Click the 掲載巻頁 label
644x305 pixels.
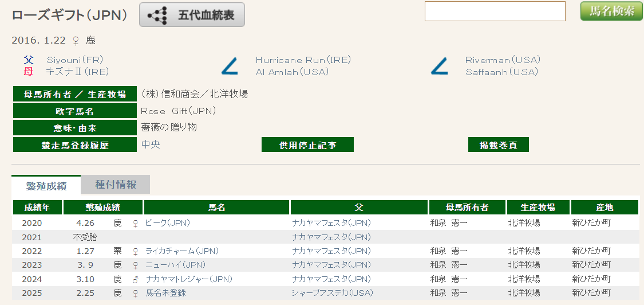click(498, 144)
